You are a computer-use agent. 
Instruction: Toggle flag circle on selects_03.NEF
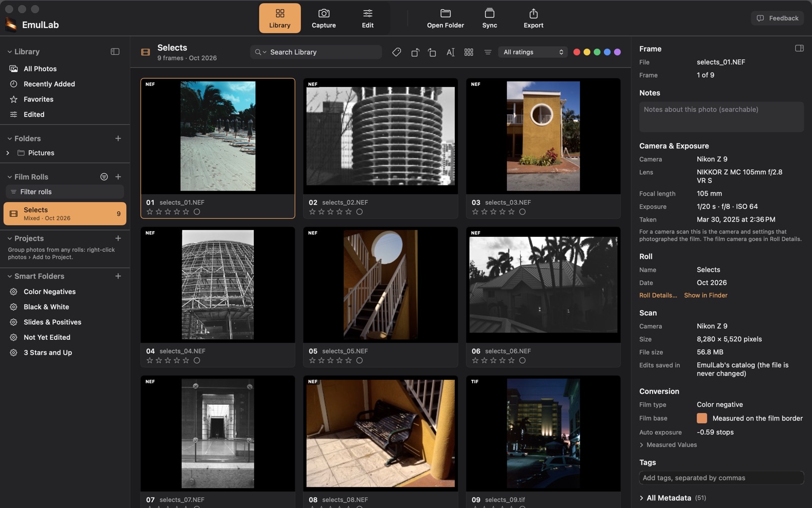click(x=522, y=212)
